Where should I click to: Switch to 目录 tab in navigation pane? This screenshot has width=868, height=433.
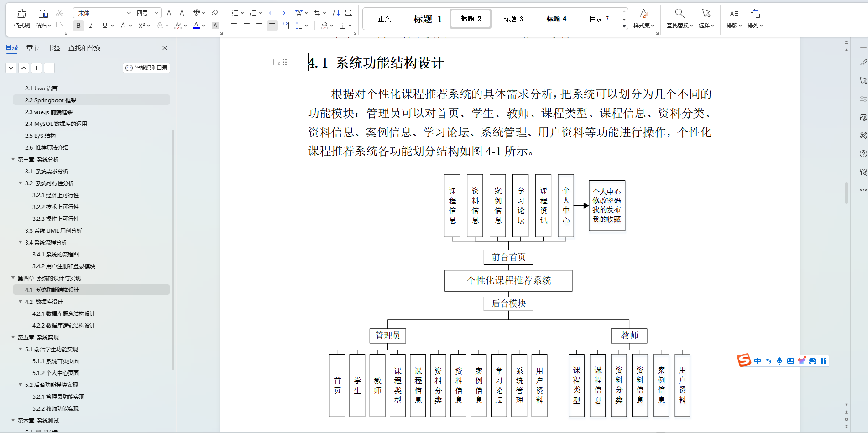pyautogui.click(x=12, y=47)
